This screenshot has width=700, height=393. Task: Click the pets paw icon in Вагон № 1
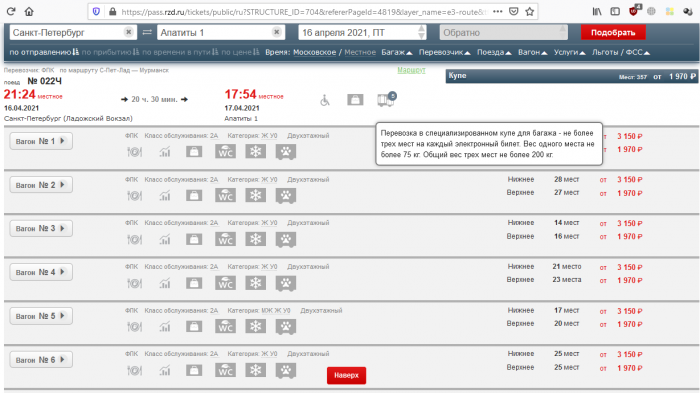286,152
